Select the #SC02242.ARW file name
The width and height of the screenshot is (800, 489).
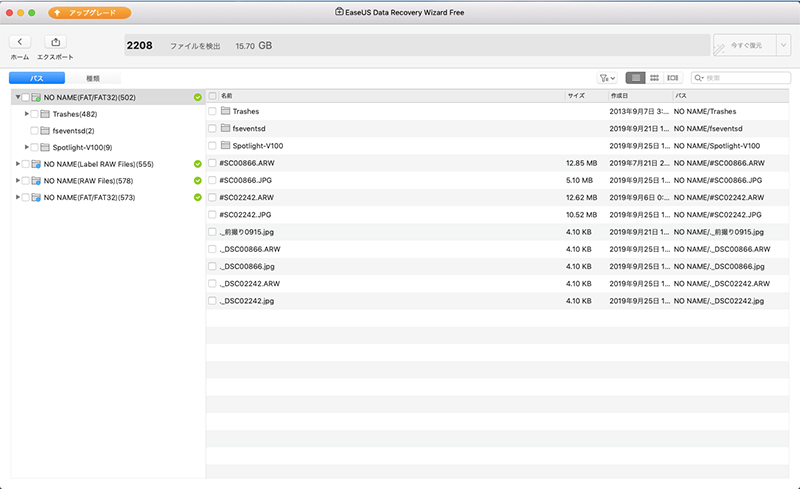coord(246,198)
